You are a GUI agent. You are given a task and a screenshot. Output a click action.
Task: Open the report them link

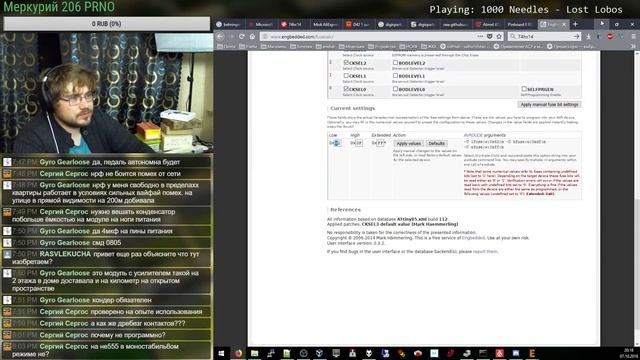click(x=485, y=251)
